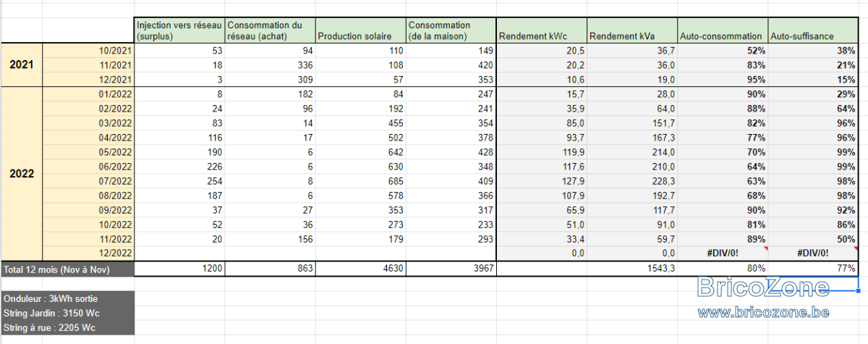This screenshot has height=344, width=868.
Task: Select the 'Onduleur : 3kWh sortie' cell
Action: tap(68, 298)
